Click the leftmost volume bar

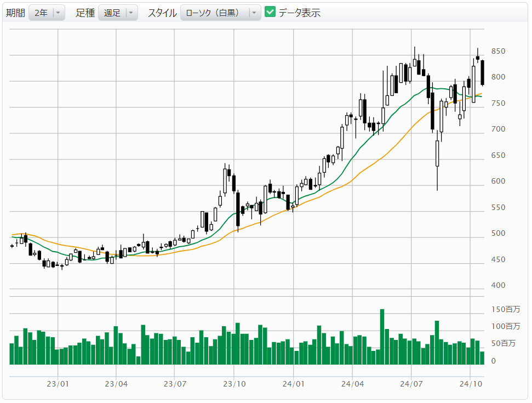click(x=12, y=354)
